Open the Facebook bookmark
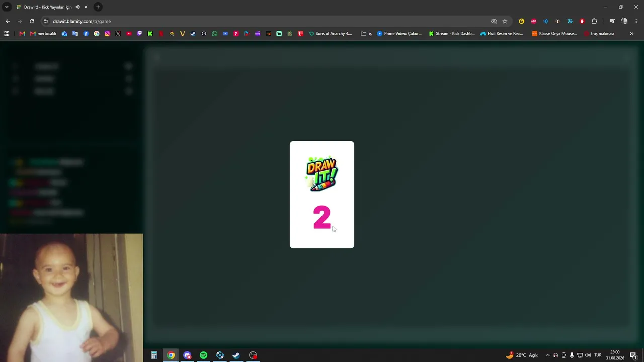The height and width of the screenshot is (362, 644). pos(86,34)
